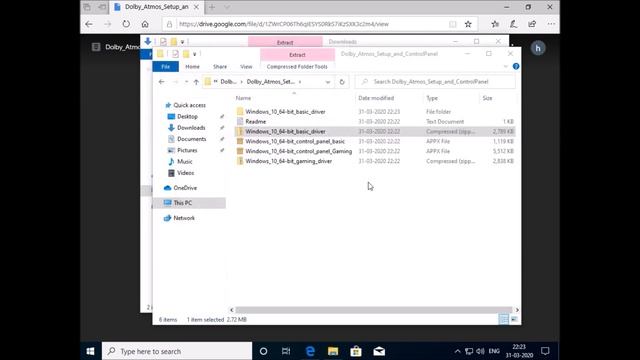Image resolution: width=640 pixels, height=360 pixels.
Task: Share this page from Edge toolbar
Action: [x=532, y=24]
